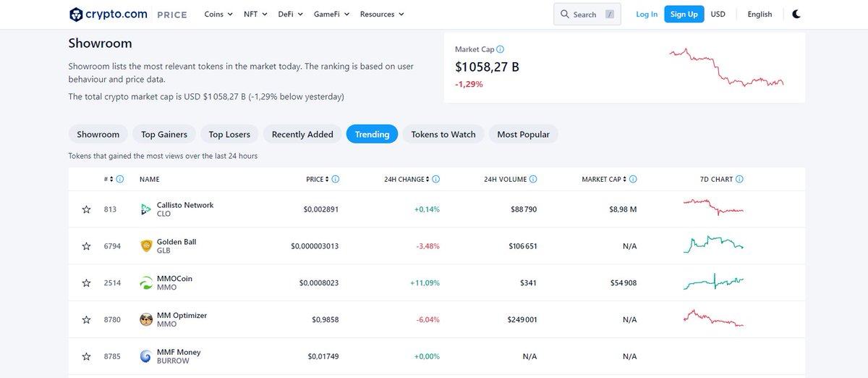Favorite Callisto Network with star

pyautogui.click(x=87, y=209)
